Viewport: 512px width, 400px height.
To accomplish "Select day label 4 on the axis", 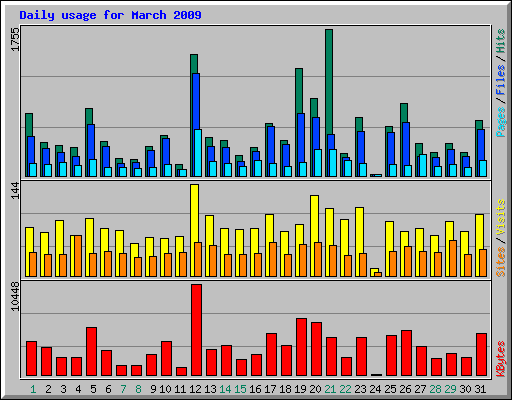I will (78, 389).
